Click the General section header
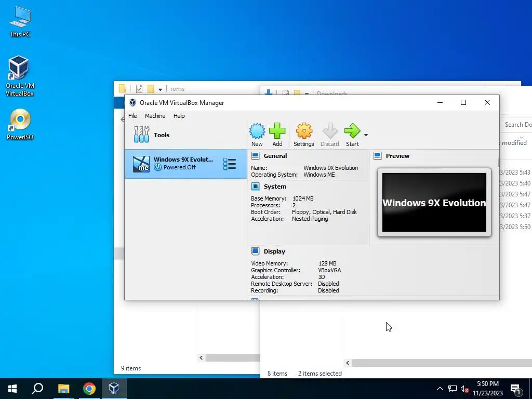This screenshot has height=399, width=532. pyautogui.click(x=275, y=156)
